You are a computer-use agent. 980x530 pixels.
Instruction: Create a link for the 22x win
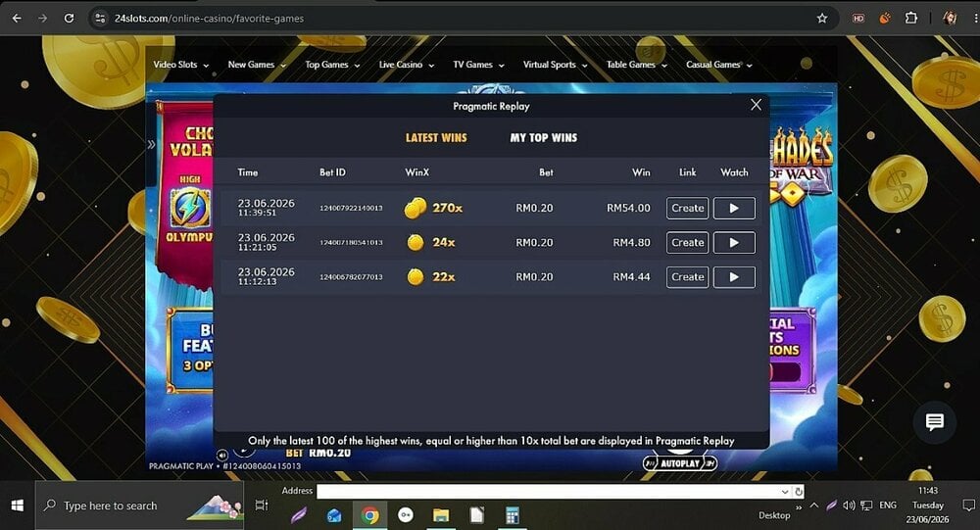click(x=688, y=277)
